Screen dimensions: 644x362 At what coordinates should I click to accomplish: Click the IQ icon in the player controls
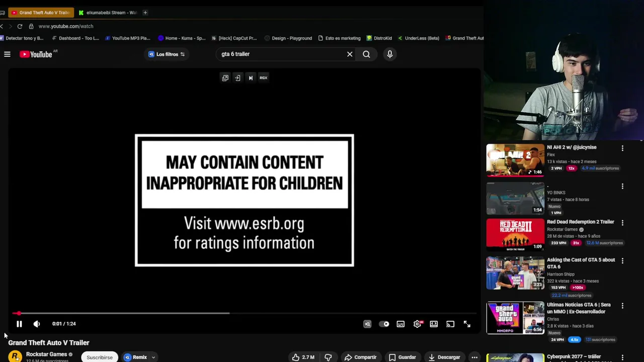(x=367, y=324)
